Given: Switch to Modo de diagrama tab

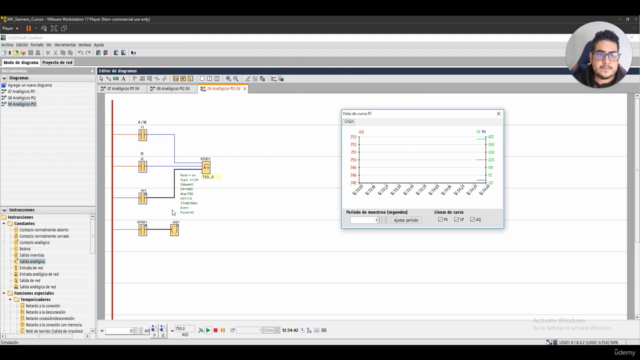Looking at the screenshot, I should pos(21,62).
